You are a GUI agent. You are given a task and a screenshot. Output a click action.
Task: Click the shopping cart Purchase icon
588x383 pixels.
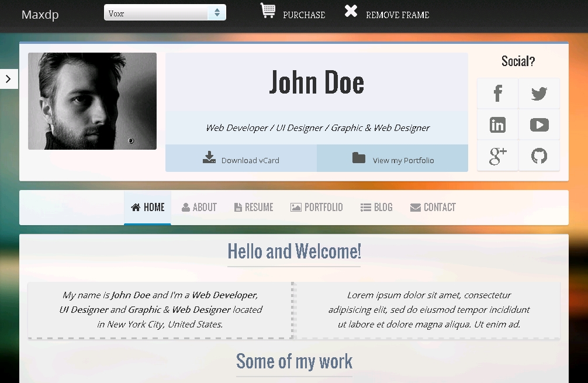click(x=268, y=11)
